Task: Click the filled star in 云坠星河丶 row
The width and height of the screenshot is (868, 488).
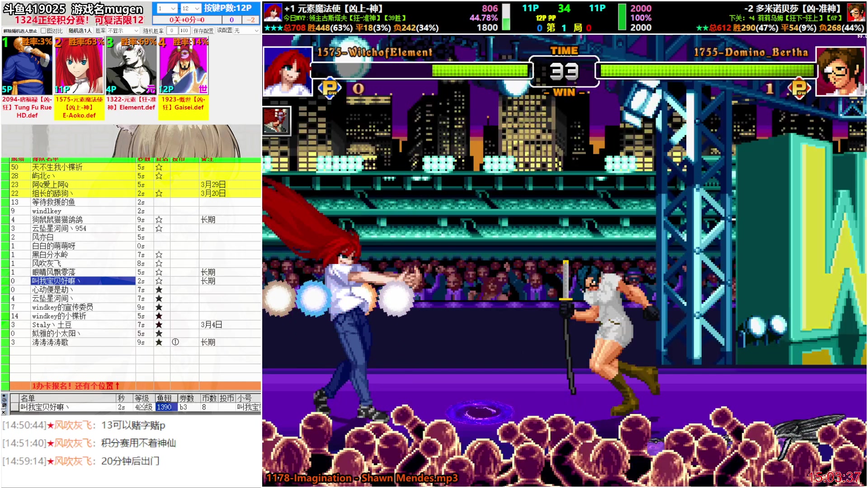Action: pos(159,299)
